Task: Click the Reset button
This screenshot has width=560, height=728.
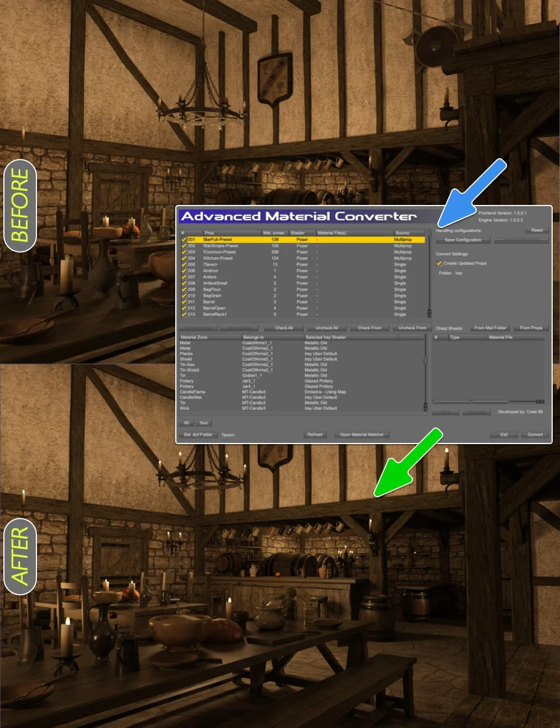Action: 536,230
